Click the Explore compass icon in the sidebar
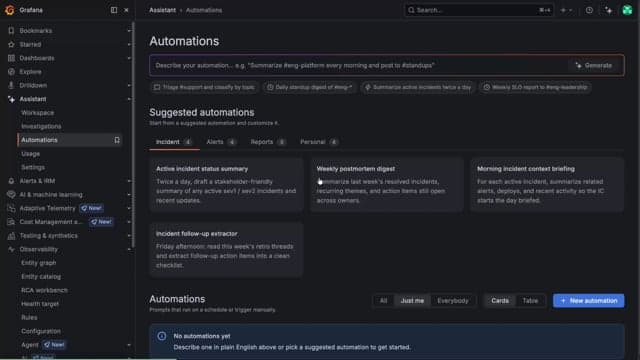This screenshot has width=640, height=360. (11, 72)
